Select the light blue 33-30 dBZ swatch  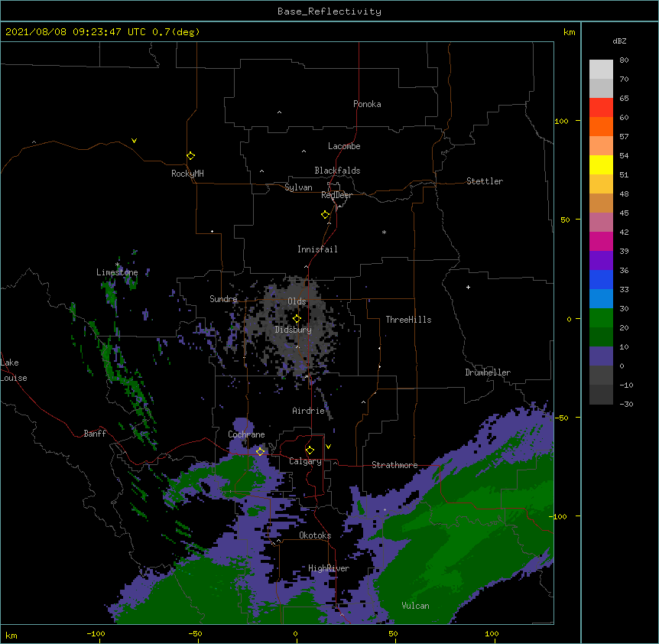pos(601,299)
